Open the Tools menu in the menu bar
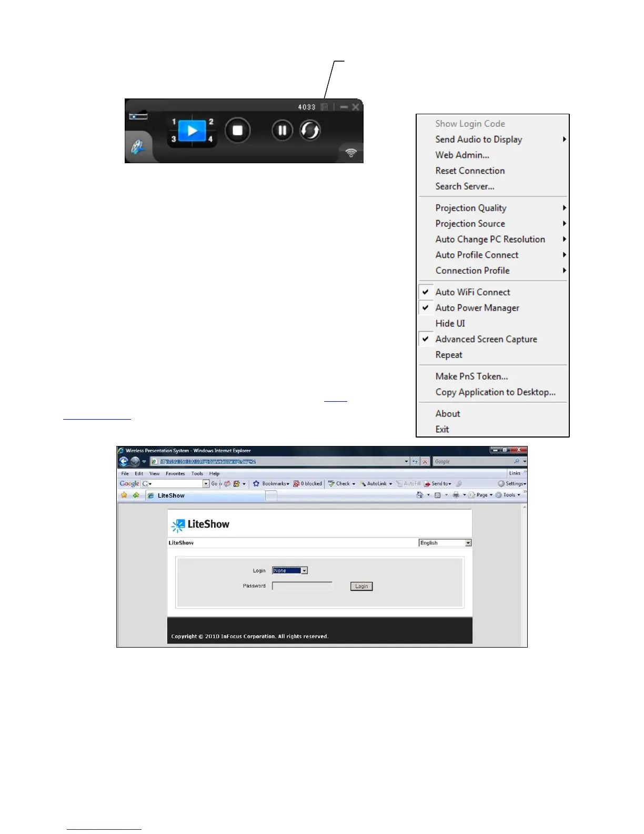 (x=197, y=473)
